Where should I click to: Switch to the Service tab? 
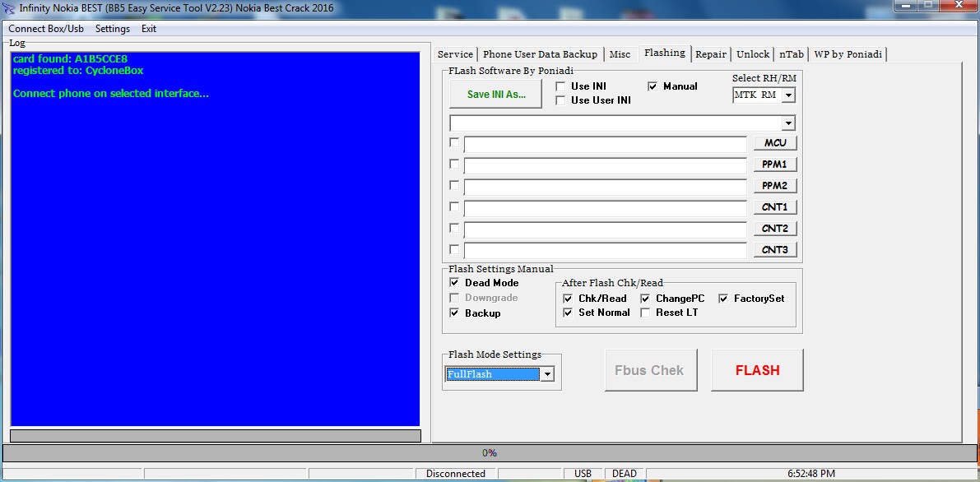(x=455, y=54)
